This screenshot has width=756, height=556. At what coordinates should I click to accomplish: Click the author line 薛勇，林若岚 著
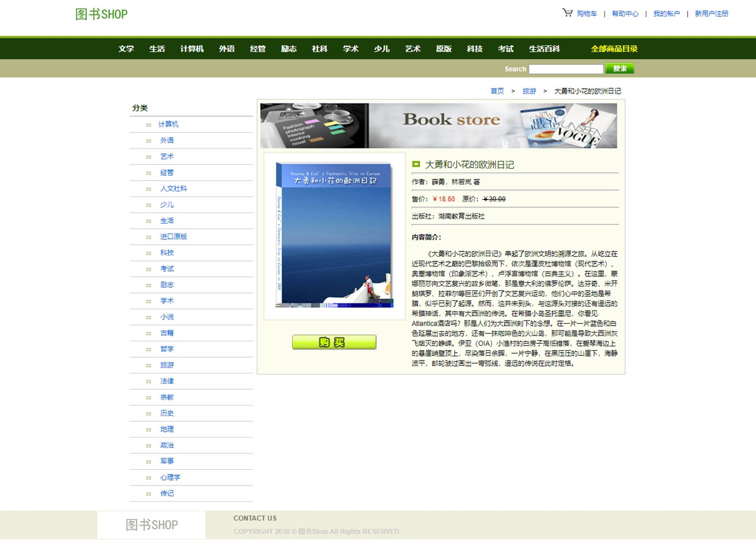(x=445, y=183)
